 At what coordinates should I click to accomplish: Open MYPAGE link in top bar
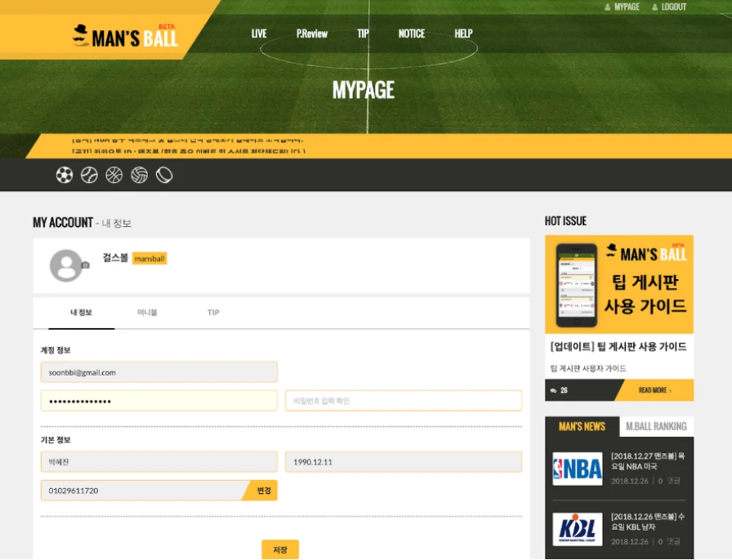click(x=622, y=7)
